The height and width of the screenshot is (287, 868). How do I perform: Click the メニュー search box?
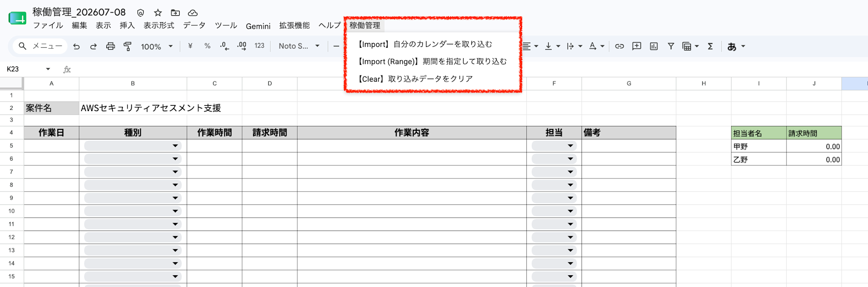pyautogui.click(x=41, y=46)
